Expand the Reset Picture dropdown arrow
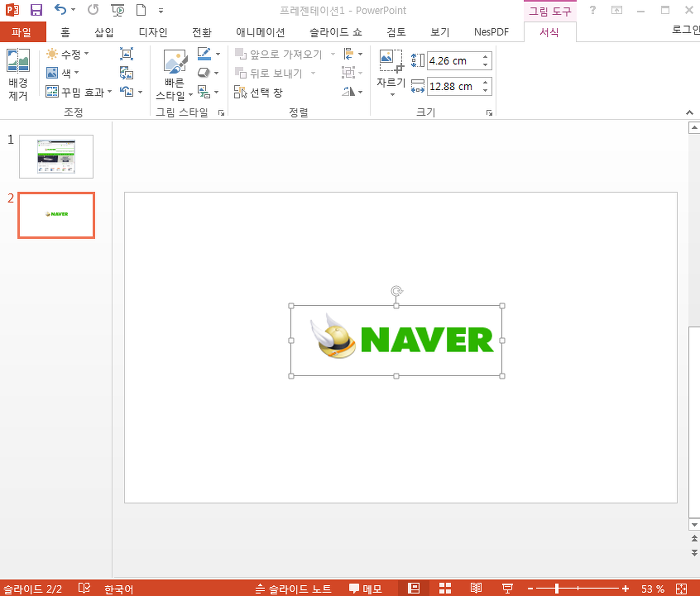 [140, 92]
